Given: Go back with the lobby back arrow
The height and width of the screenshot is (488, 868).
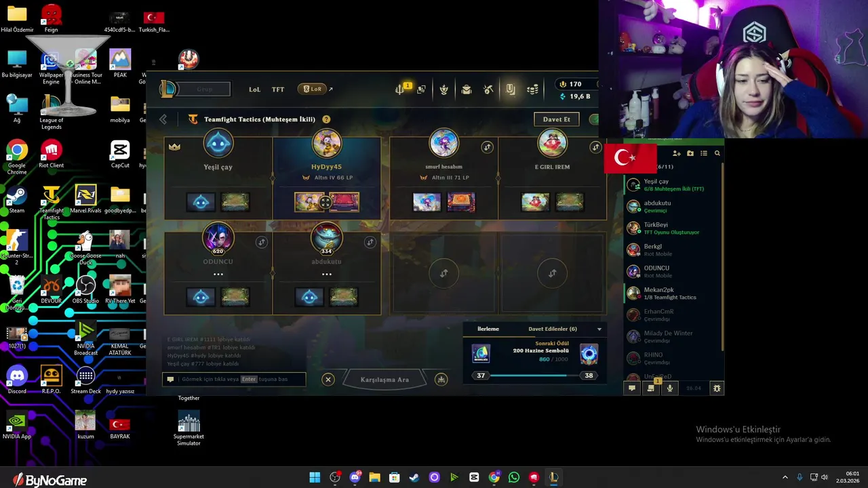Looking at the screenshot, I should pyautogui.click(x=163, y=119).
